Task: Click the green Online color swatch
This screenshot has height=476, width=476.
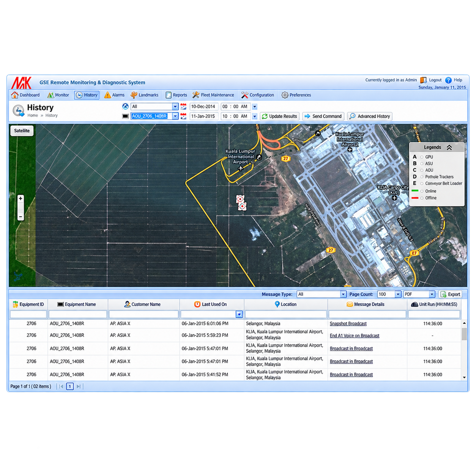Action: pos(415,191)
